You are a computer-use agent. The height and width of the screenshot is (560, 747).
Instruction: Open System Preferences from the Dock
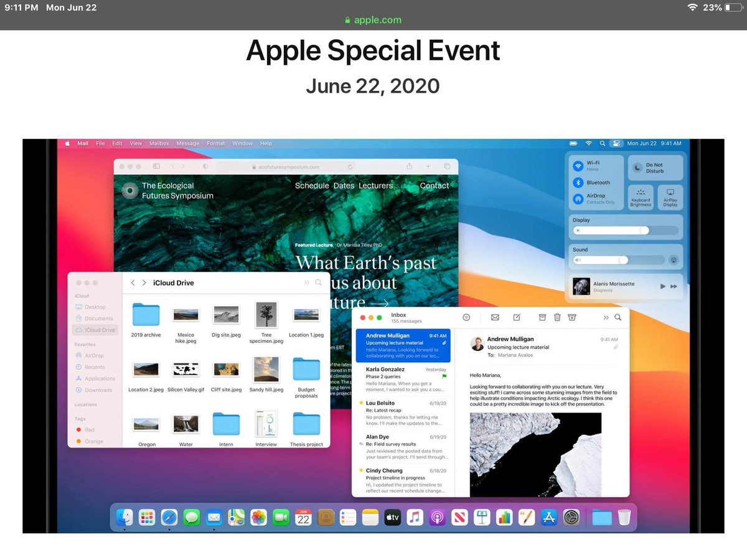pos(571,517)
